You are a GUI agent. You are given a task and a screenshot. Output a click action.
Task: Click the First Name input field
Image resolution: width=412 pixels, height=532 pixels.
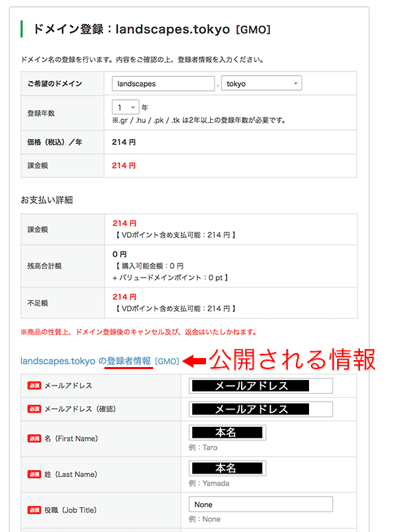tap(227, 432)
